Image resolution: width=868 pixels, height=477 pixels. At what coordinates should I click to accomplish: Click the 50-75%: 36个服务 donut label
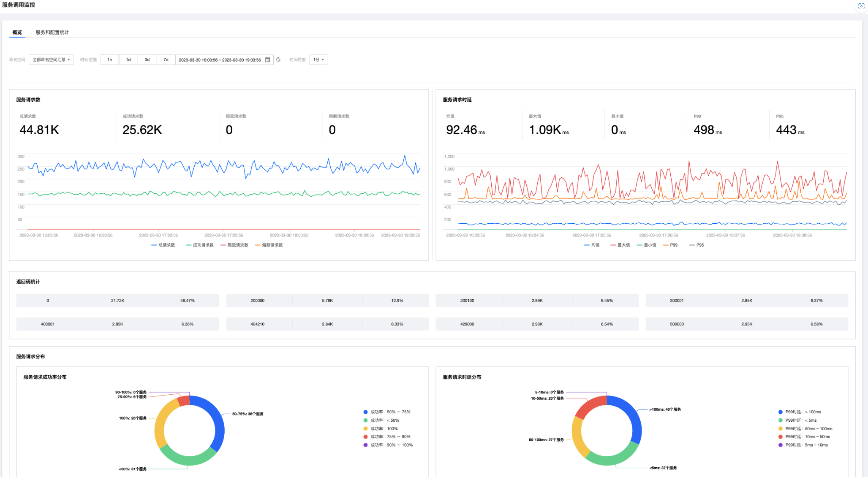[248, 414]
